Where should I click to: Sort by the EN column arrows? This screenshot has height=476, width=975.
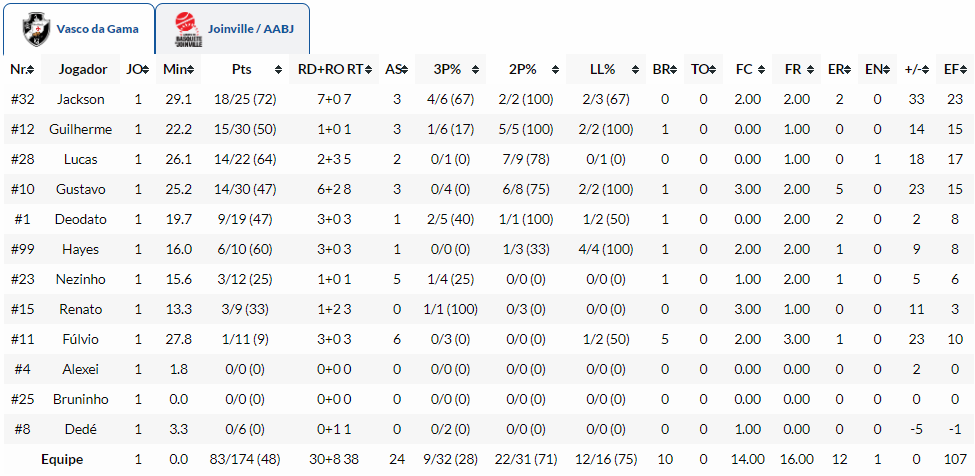click(883, 69)
